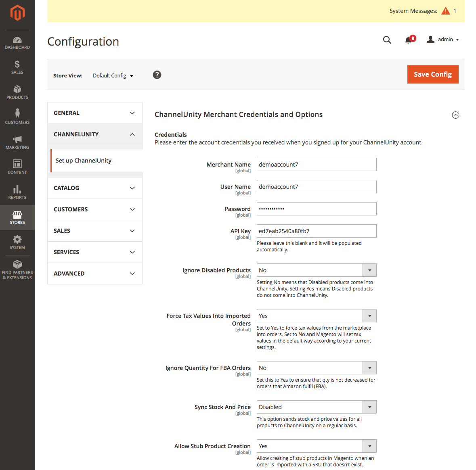The width and height of the screenshot is (476, 470).
Task: Click the search magnifier icon
Action: coord(387,40)
